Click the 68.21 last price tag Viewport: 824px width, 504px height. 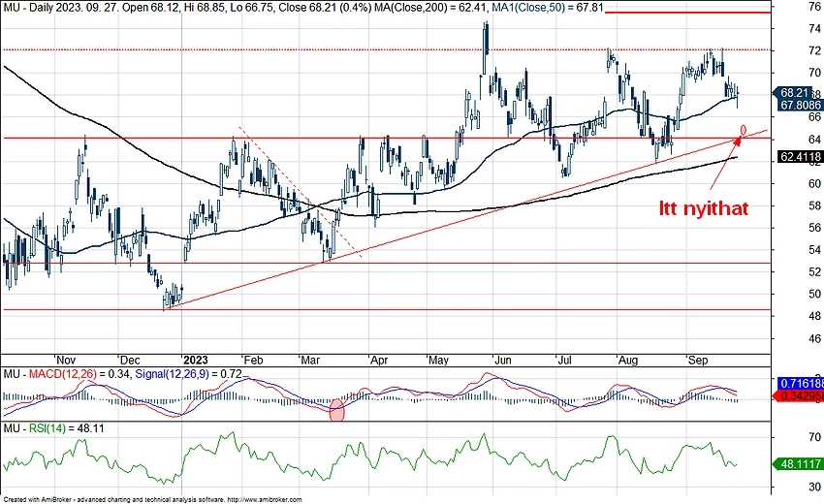pos(796,93)
